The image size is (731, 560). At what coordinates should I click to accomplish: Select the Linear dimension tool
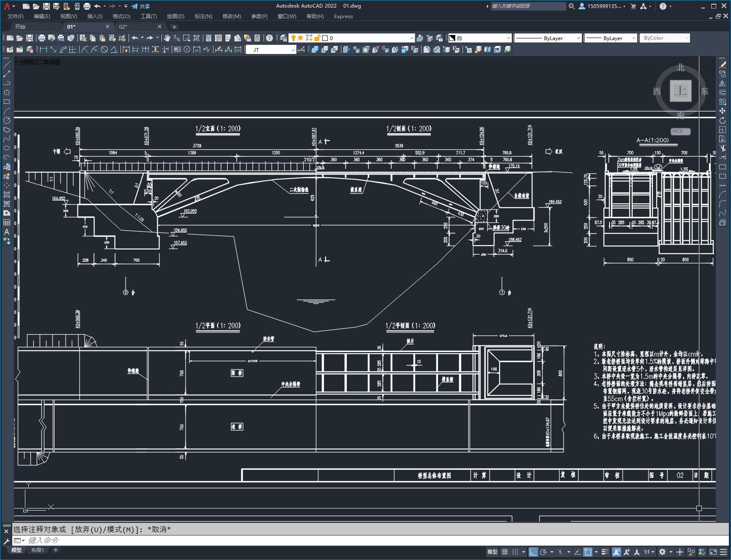tap(43, 50)
